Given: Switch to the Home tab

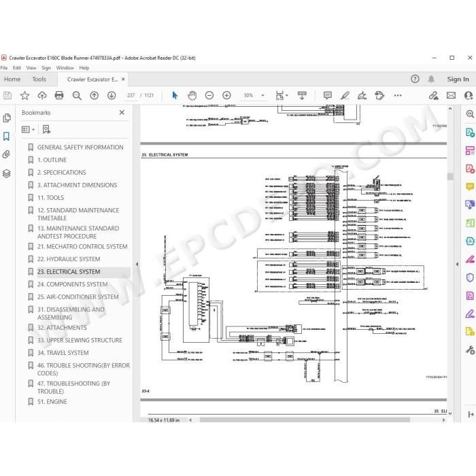Looking at the screenshot, I should click(12, 80).
